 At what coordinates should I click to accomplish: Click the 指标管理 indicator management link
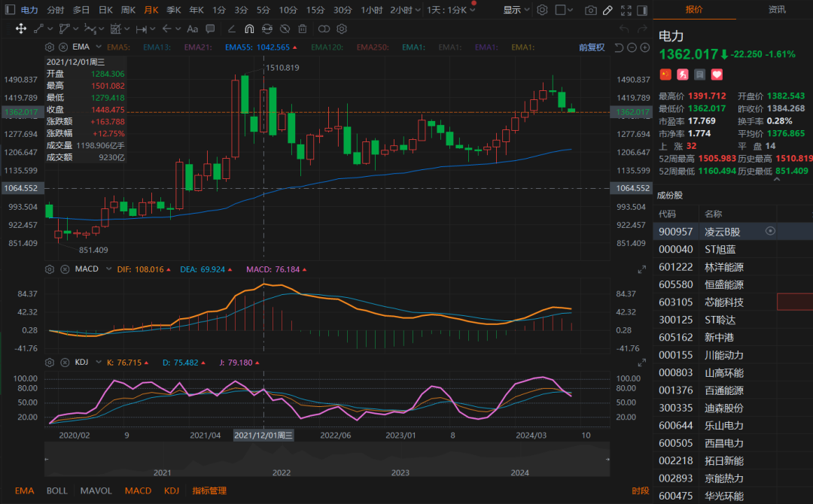coord(209,490)
